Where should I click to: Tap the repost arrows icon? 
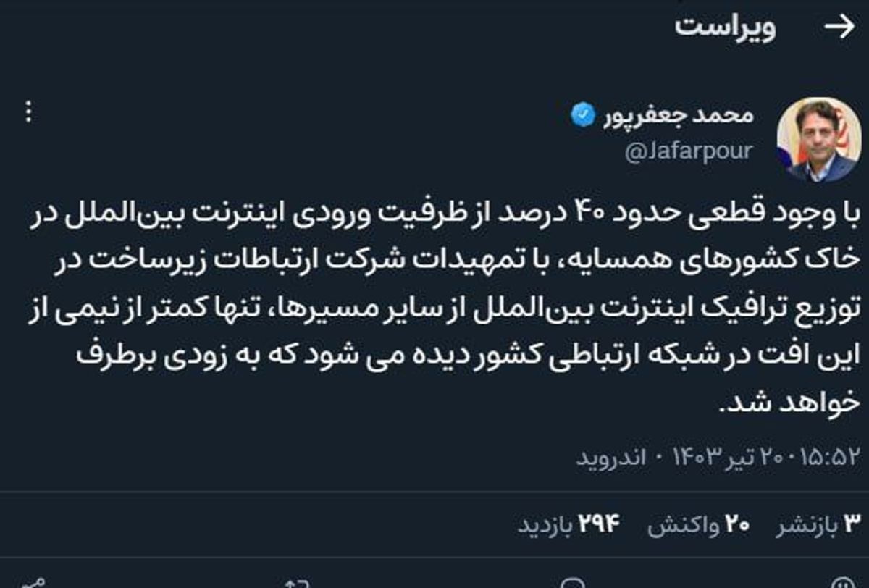298,583
